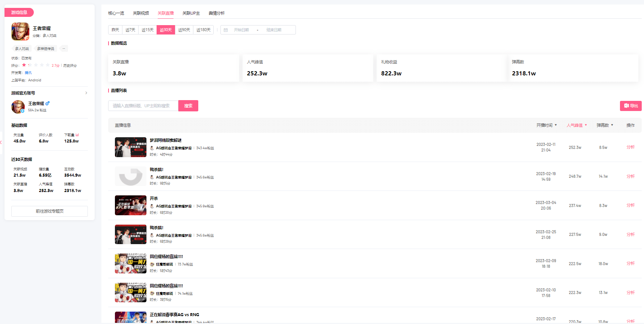
Task: Click the livestream title search field
Action: click(143, 106)
